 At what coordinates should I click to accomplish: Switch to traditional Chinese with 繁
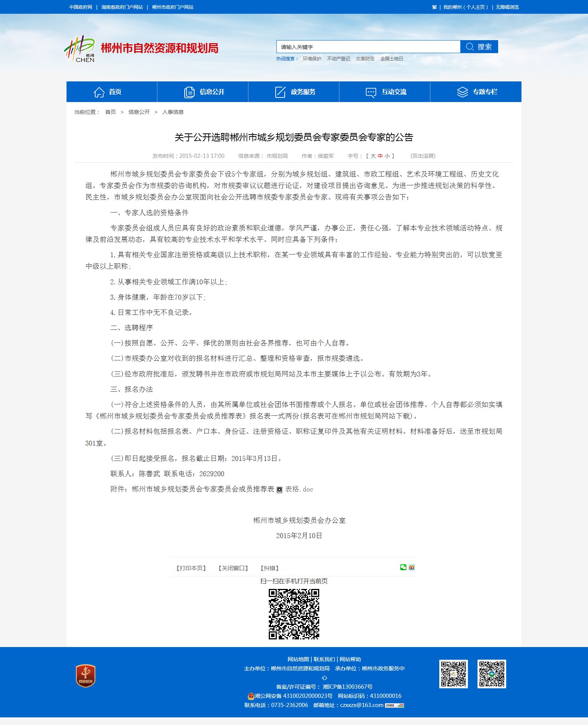pyautogui.click(x=434, y=7)
